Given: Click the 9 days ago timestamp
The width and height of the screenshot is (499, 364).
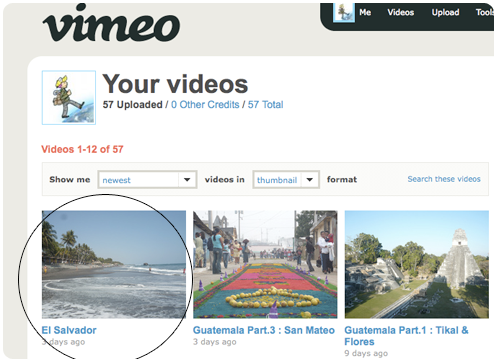Looking at the screenshot, I should (366, 353).
